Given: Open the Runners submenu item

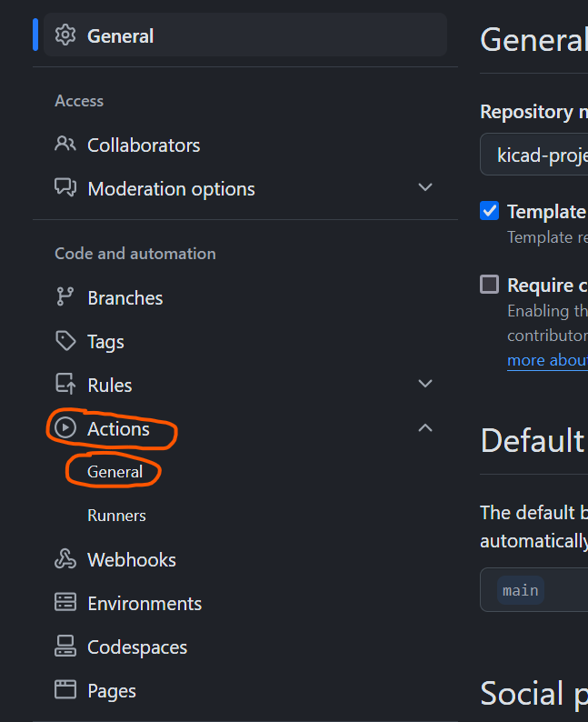Looking at the screenshot, I should [x=116, y=516].
